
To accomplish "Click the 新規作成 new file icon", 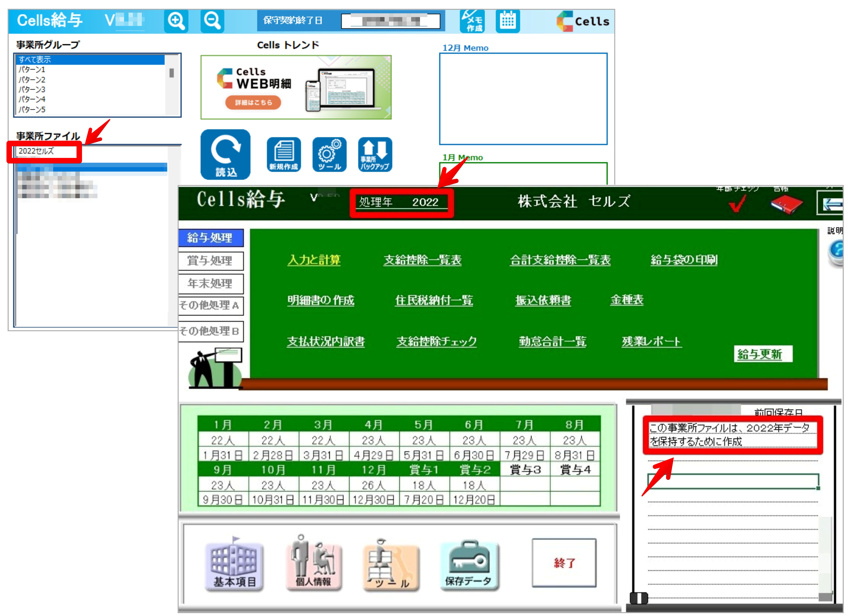I will pyautogui.click(x=284, y=155).
